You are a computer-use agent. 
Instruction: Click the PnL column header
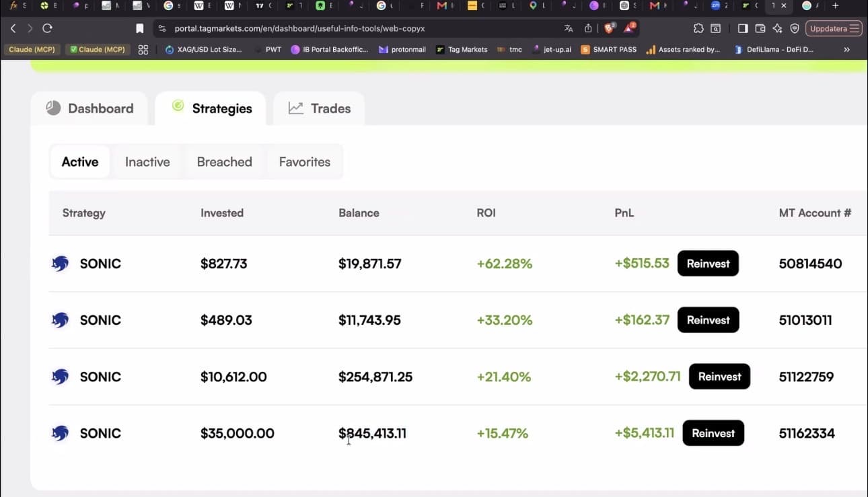pyautogui.click(x=624, y=213)
